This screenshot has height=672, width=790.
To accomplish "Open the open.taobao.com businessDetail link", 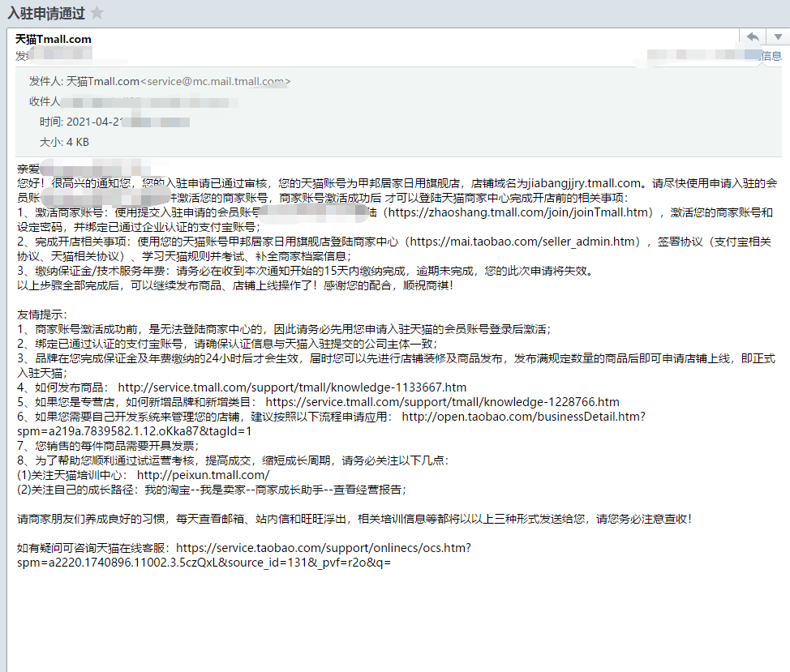I will tap(331, 424).
